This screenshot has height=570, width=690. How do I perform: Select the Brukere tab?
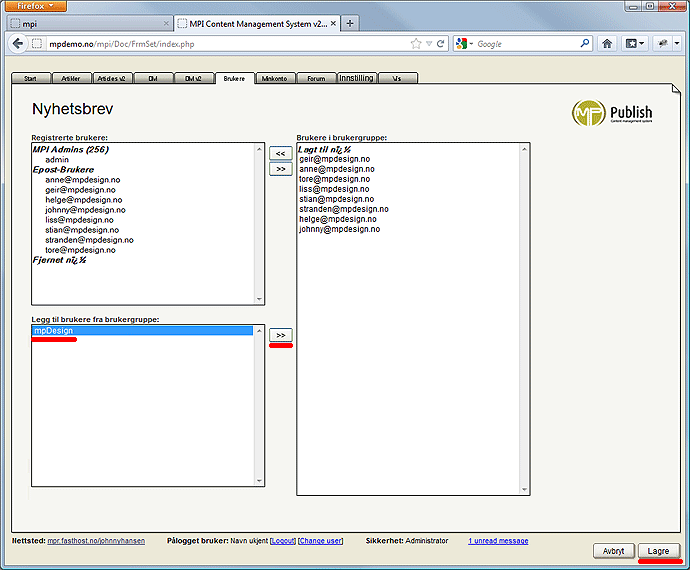point(234,78)
